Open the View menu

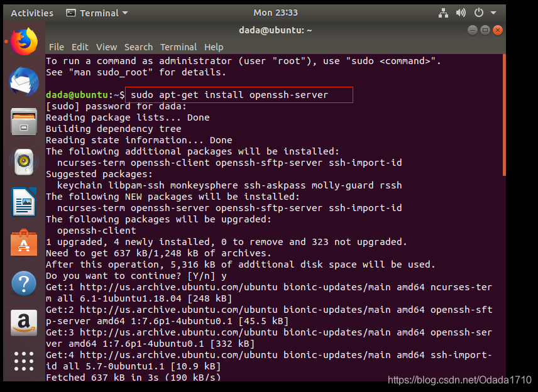pyautogui.click(x=106, y=47)
